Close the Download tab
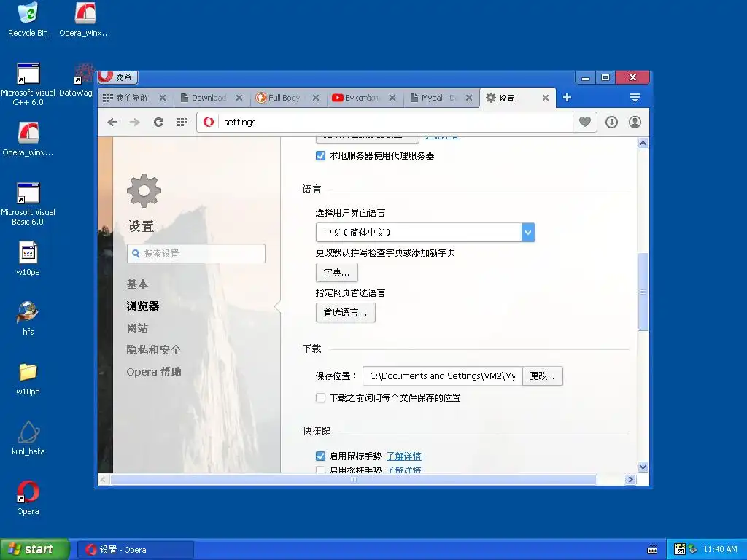 click(x=239, y=98)
